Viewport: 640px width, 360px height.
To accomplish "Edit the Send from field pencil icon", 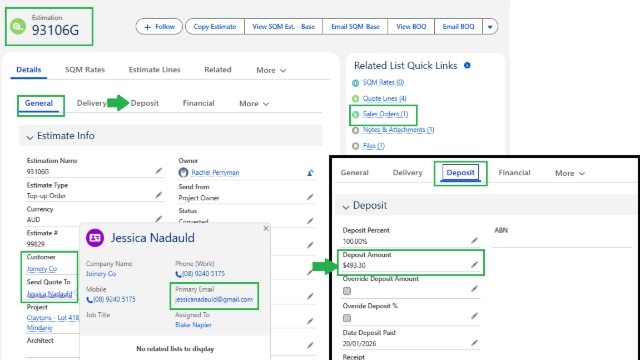I will click(310, 197).
